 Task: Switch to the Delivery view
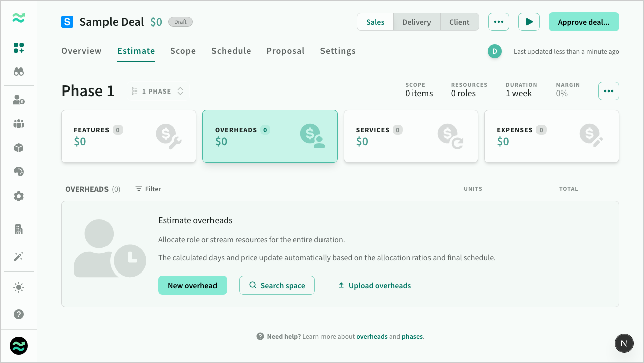pos(416,22)
